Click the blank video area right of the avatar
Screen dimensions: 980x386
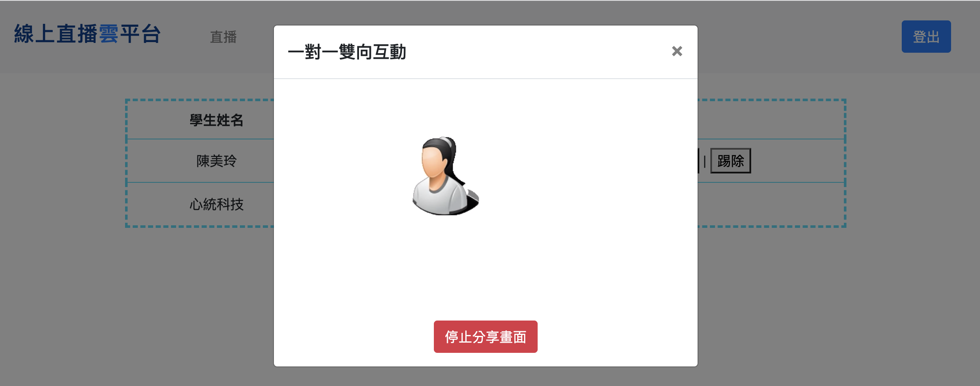587,176
